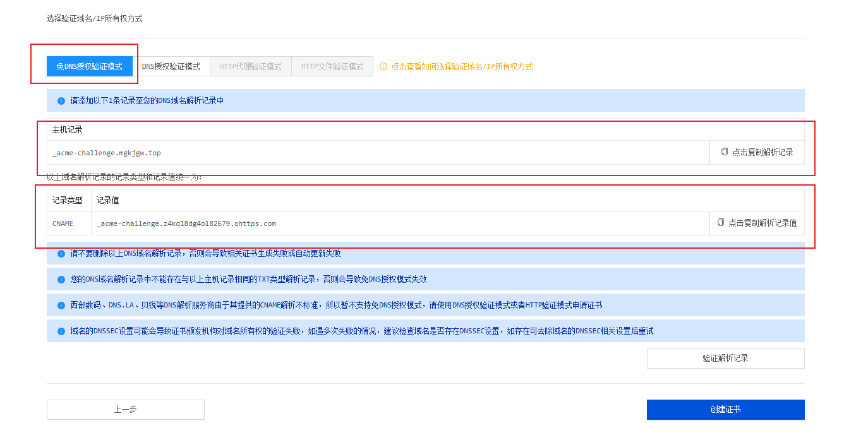The image size is (868, 440).
Task: Click the info icon in the TXT类型解析记录 notice
Action: tap(61, 280)
